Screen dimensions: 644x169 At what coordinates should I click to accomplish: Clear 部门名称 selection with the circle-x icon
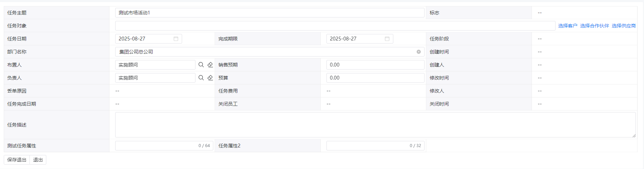tap(419, 52)
